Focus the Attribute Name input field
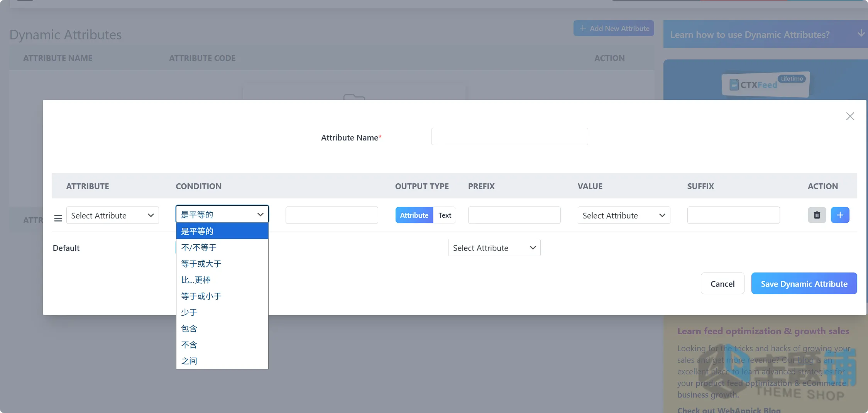 point(509,137)
